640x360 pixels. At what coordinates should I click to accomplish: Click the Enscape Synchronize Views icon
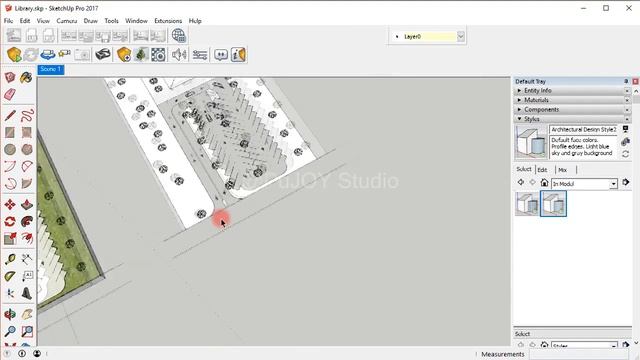pyautogui.click(x=47, y=54)
